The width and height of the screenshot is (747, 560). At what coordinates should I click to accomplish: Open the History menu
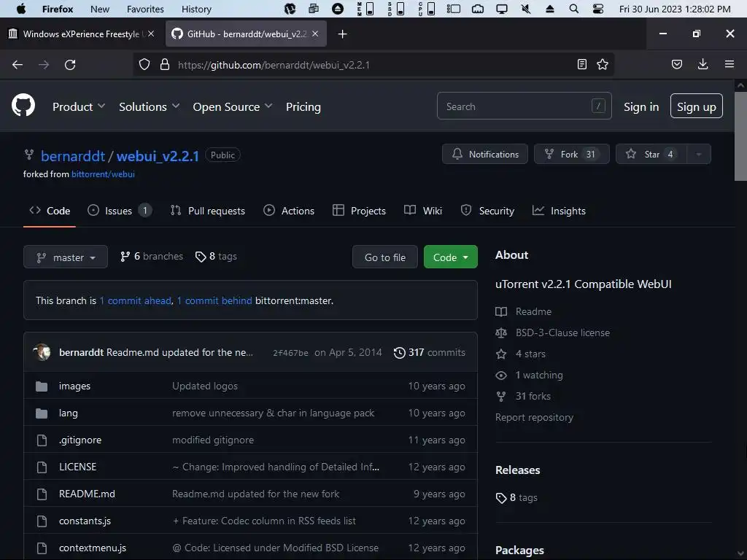click(196, 9)
